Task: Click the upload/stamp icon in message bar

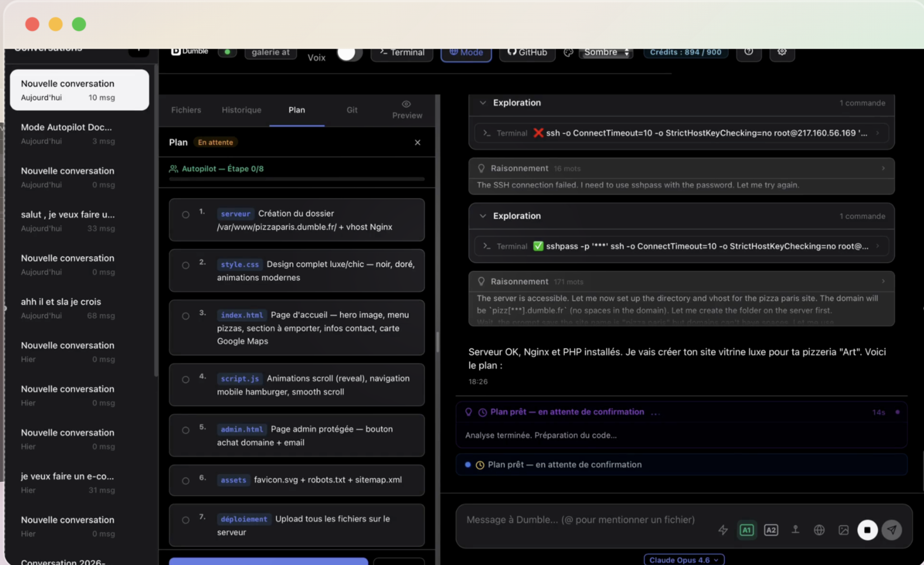Action: click(795, 529)
